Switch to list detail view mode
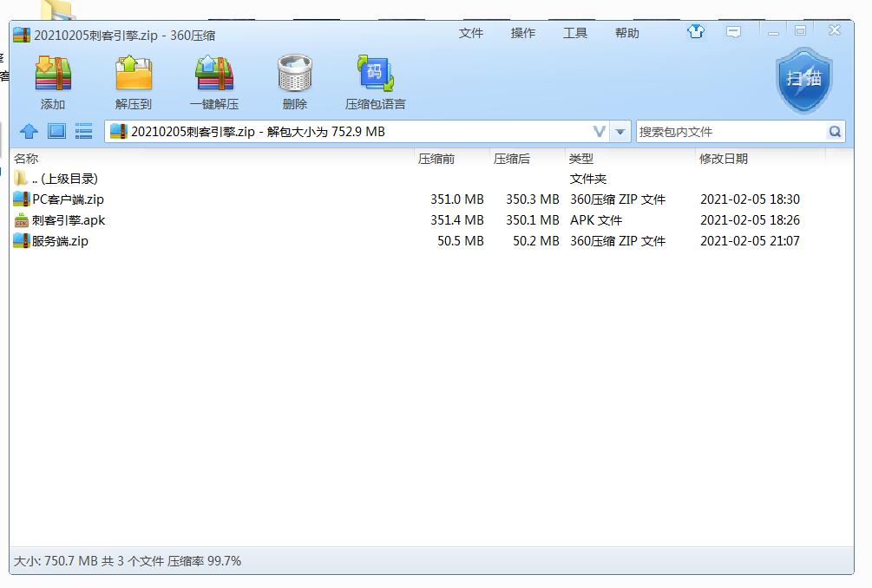Screen dimensions: 872x588 coord(83,132)
